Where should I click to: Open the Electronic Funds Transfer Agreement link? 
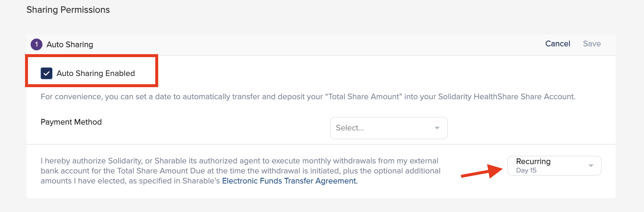point(290,181)
